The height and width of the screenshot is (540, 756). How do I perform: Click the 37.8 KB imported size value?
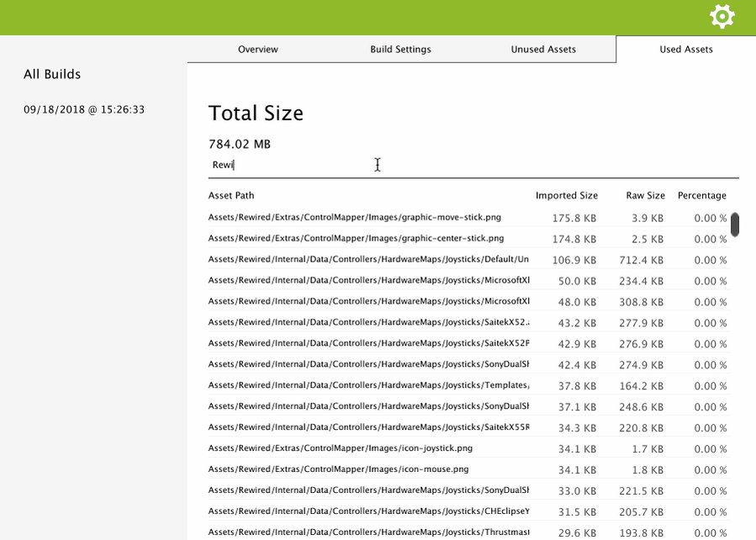click(577, 386)
